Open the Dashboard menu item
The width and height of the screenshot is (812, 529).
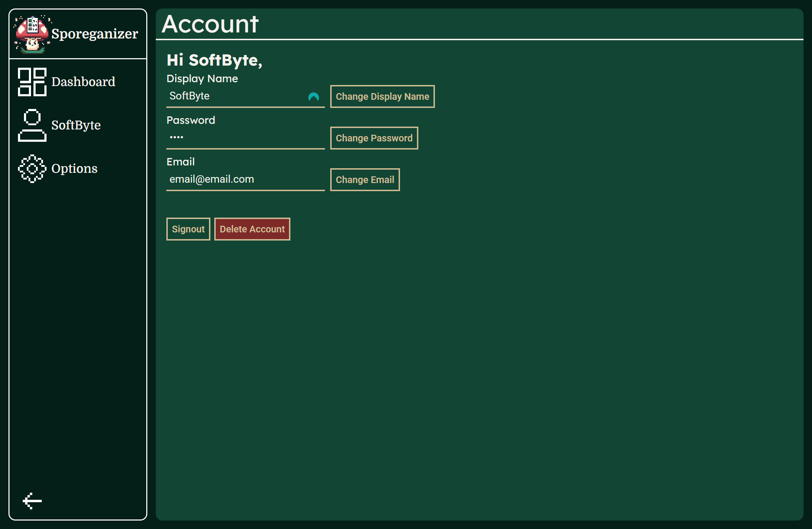tap(83, 82)
